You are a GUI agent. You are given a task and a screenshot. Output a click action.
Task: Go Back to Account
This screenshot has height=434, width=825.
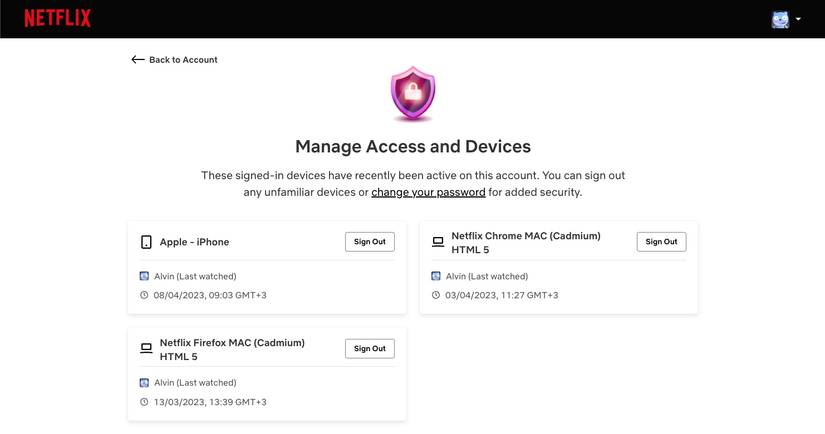click(183, 60)
